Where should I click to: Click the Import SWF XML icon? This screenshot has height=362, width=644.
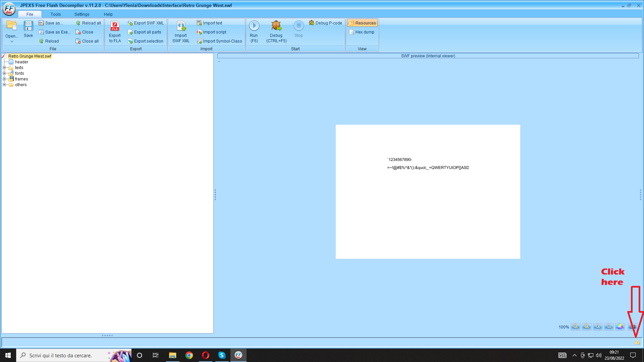181,26
